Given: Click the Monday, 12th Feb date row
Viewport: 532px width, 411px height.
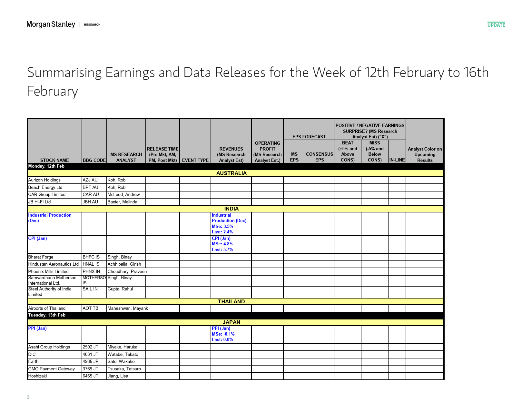Looking at the screenshot, I should 235,166.
